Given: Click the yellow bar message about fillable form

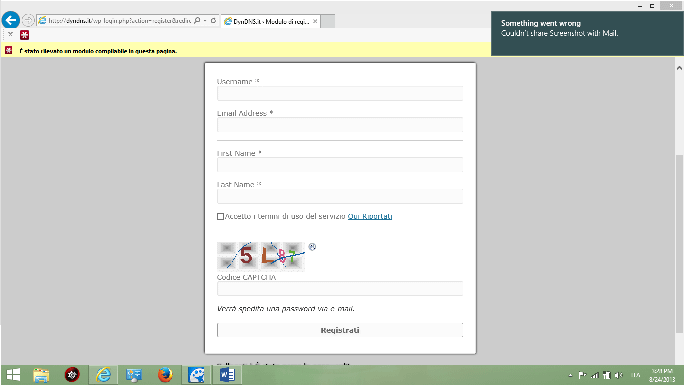Looking at the screenshot, I should click(x=98, y=51).
